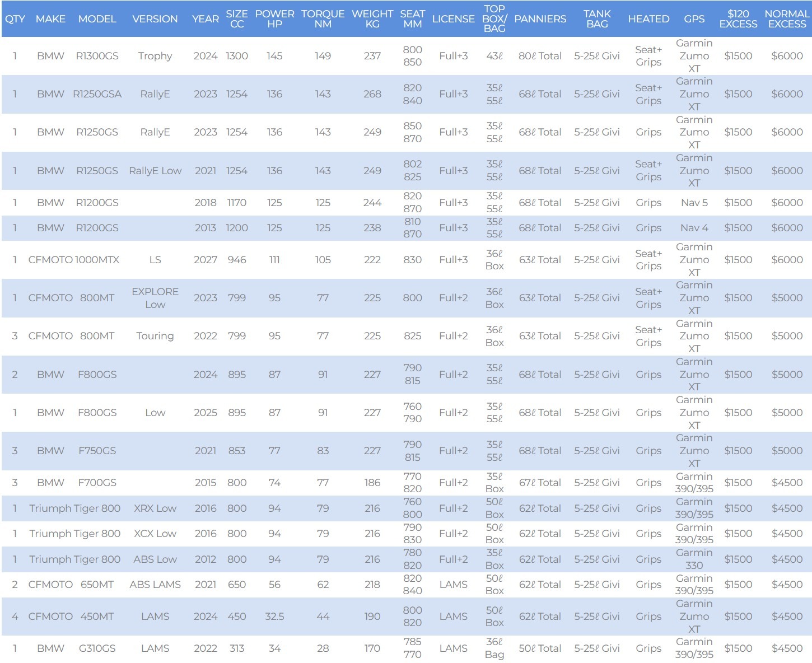
Task: Select the quantity 4 cell
Action: [x=15, y=617]
